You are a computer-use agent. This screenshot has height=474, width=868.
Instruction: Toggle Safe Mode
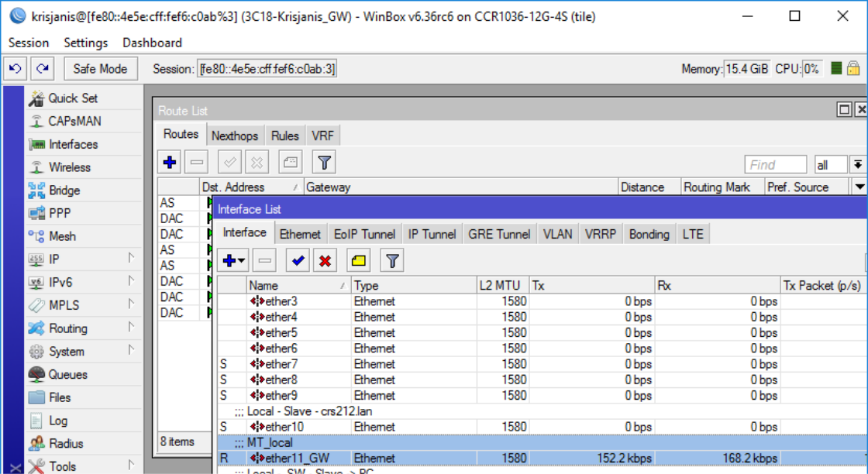tap(100, 69)
